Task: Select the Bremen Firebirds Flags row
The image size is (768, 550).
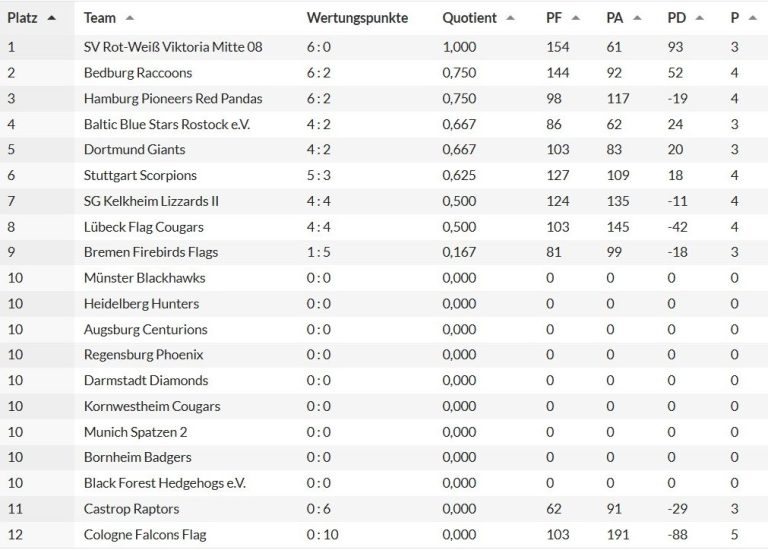Action: (150, 252)
